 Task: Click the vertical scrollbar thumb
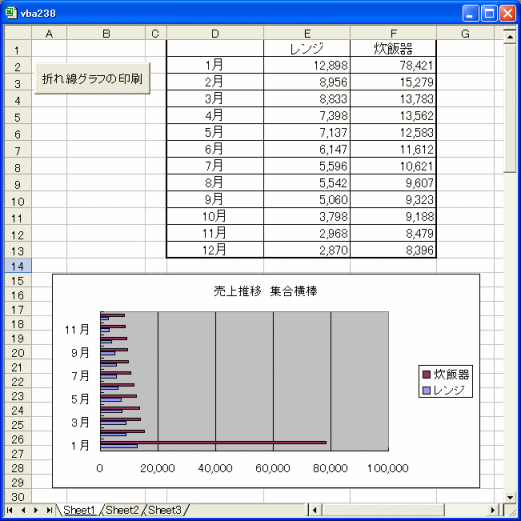click(510, 108)
